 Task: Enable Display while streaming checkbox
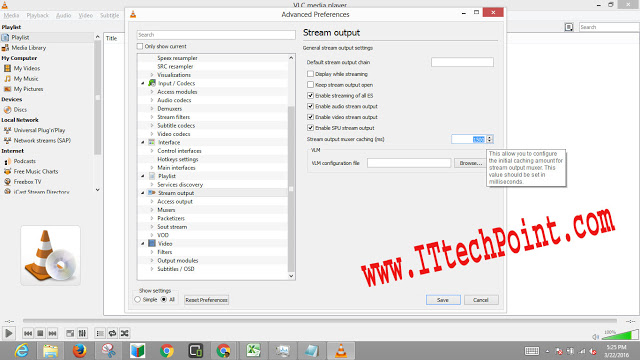[x=310, y=74]
